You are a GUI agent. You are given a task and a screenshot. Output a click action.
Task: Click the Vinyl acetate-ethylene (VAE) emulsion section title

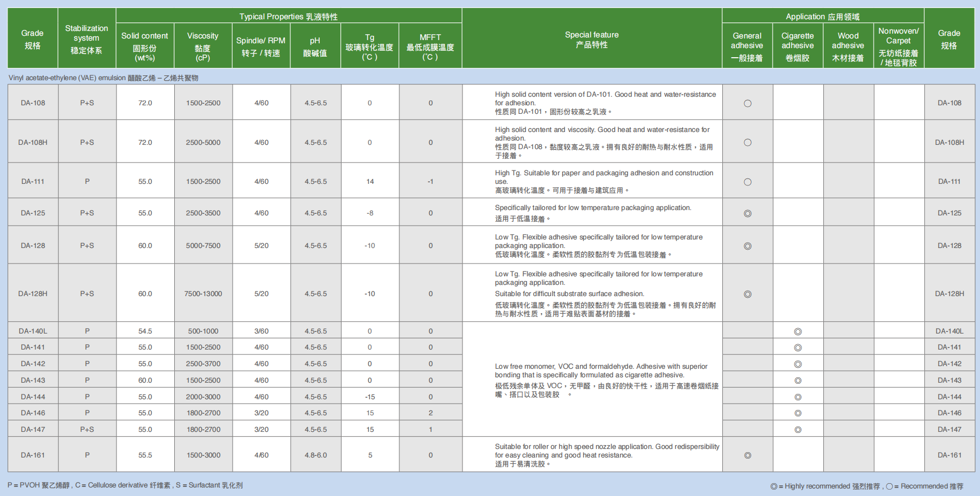(x=103, y=78)
